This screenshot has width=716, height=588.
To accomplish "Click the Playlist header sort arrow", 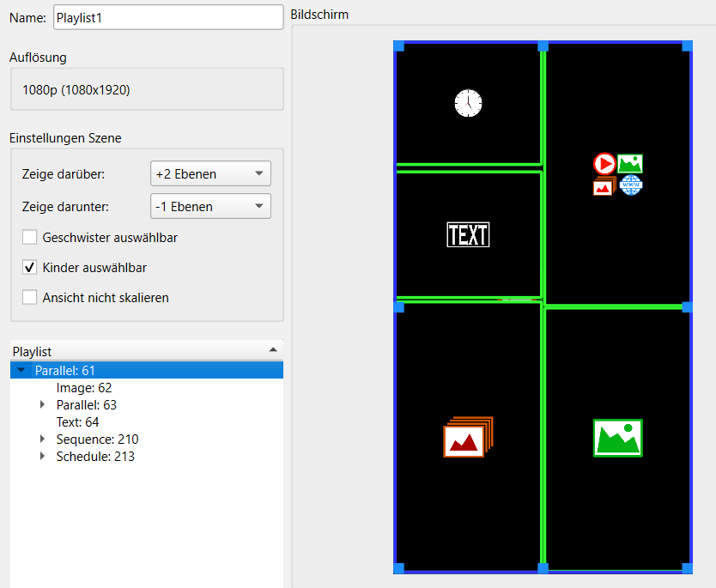I will coord(273,350).
